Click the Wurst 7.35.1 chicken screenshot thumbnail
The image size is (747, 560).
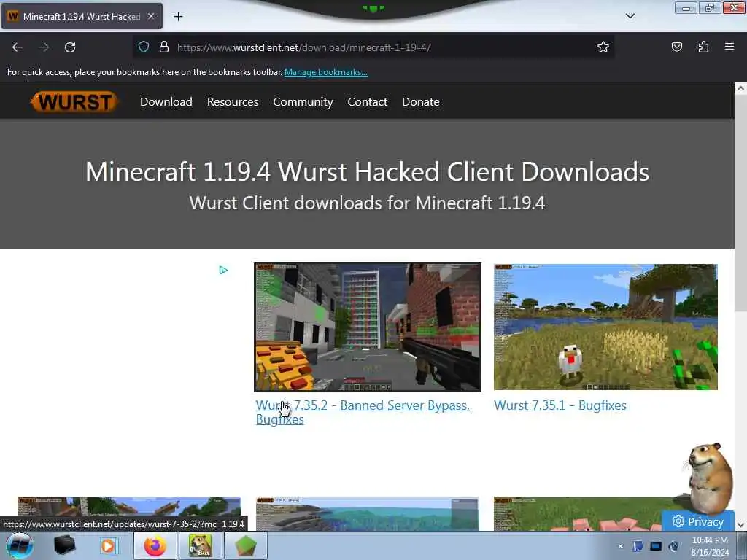click(605, 327)
